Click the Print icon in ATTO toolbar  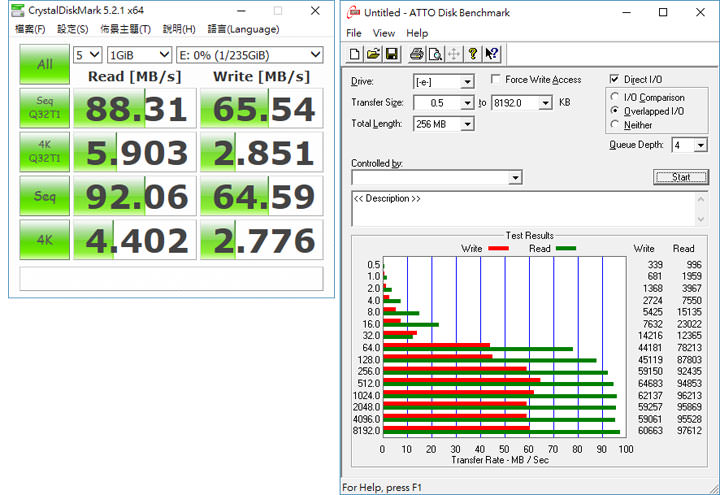(x=416, y=54)
